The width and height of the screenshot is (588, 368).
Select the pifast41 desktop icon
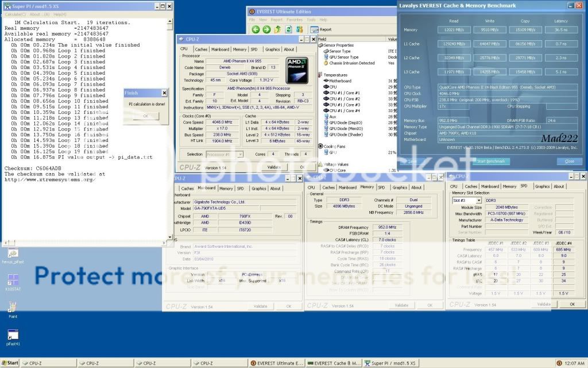click(13, 337)
